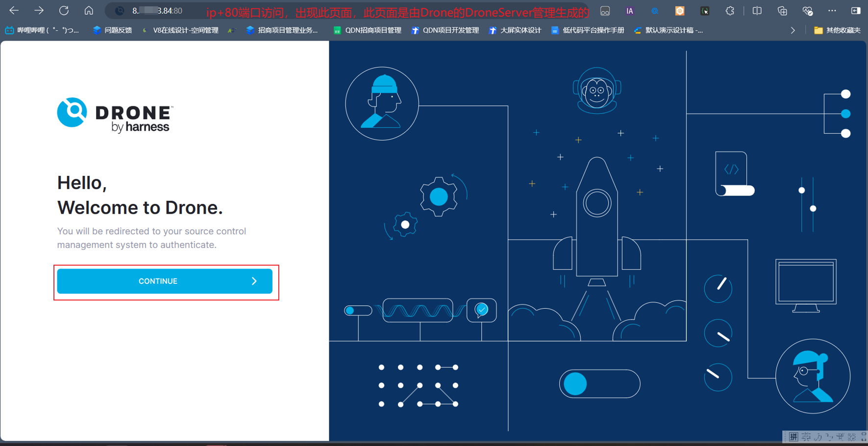Open the Extensions puzzle-piece menu

(x=730, y=11)
